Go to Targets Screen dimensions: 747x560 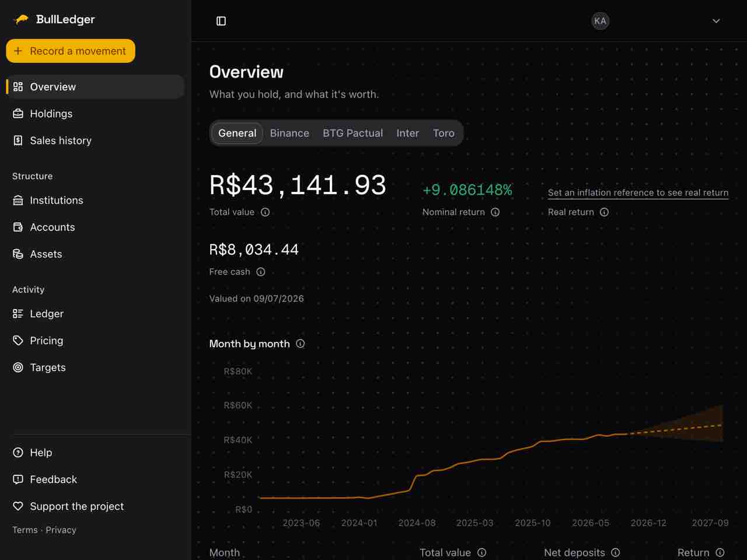pyautogui.click(x=95, y=367)
